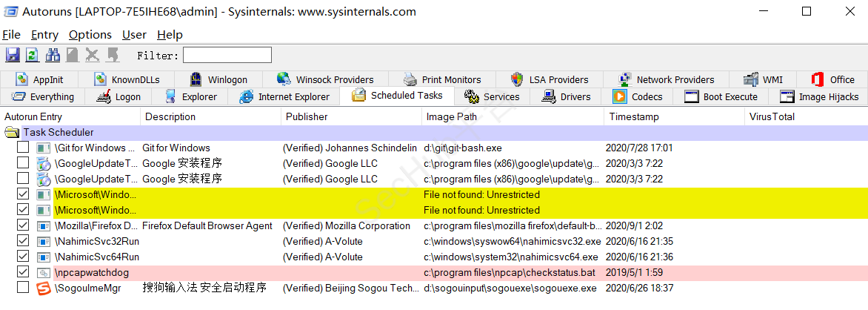Image resolution: width=868 pixels, height=310 pixels.
Task: Click the Refresh toolbar icon
Action: [x=33, y=54]
